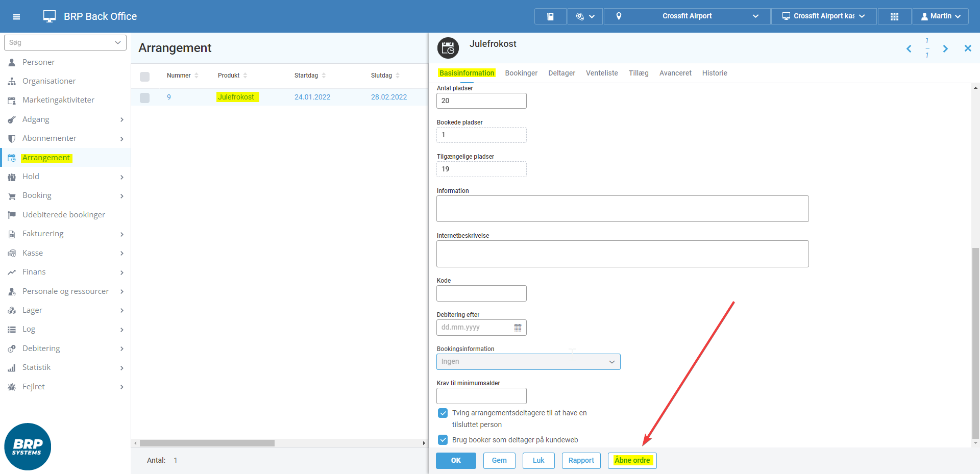Toggle Brug booker som deltager checkbox
980x474 pixels.
click(x=443, y=440)
